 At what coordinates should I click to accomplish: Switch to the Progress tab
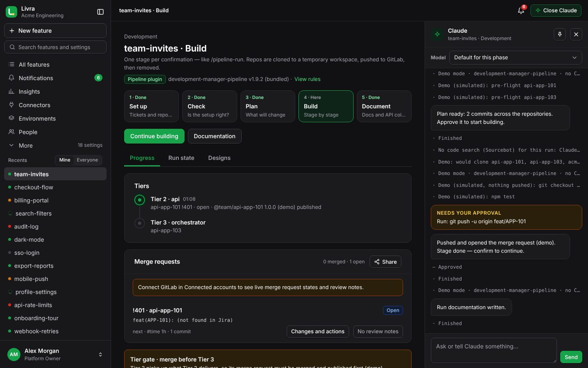(142, 158)
